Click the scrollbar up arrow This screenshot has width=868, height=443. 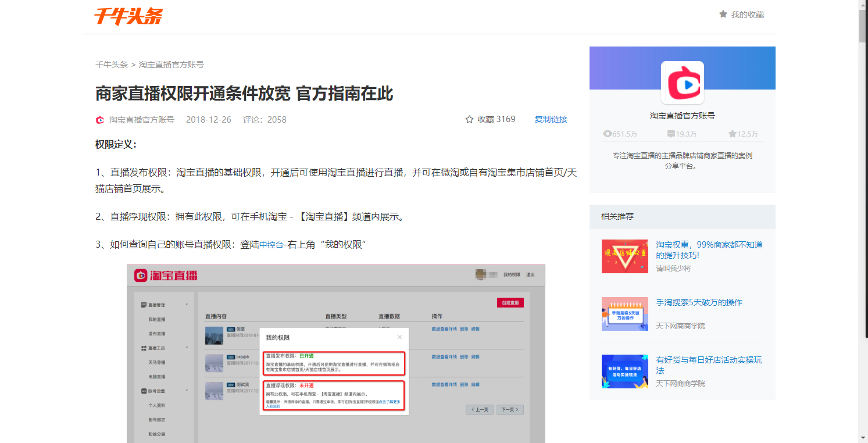pyautogui.click(x=863, y=5)
